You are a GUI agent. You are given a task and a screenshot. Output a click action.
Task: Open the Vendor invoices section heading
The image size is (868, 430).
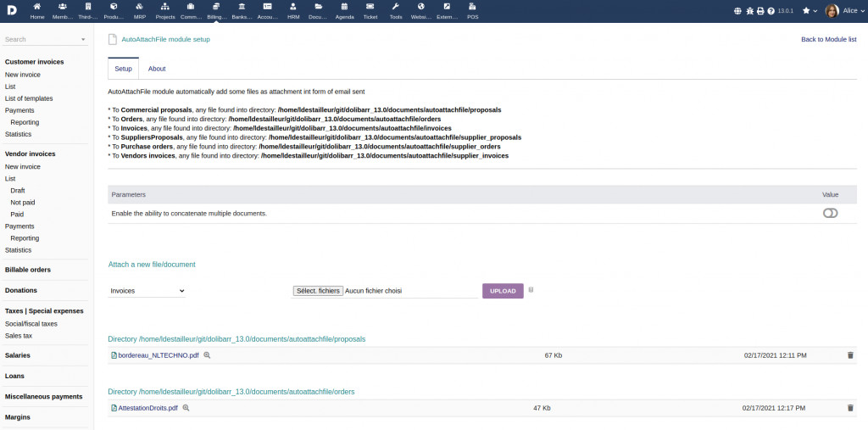(31, 154)
